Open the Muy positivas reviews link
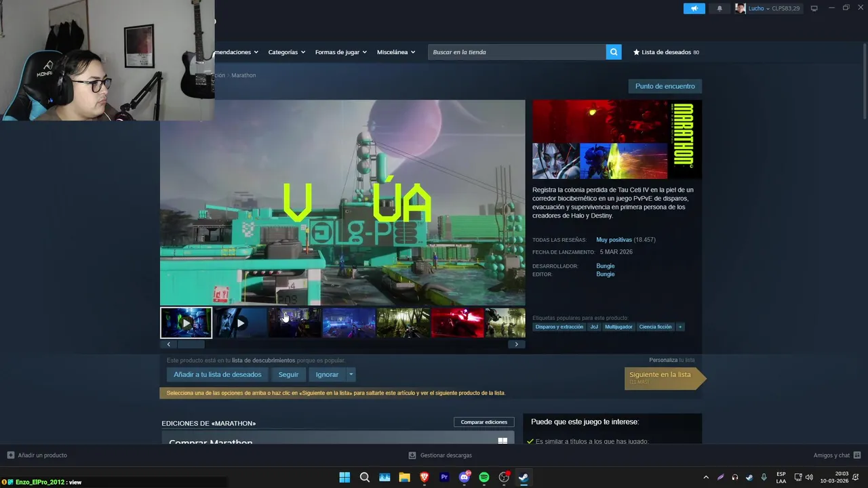 click(x=614, y=240)
